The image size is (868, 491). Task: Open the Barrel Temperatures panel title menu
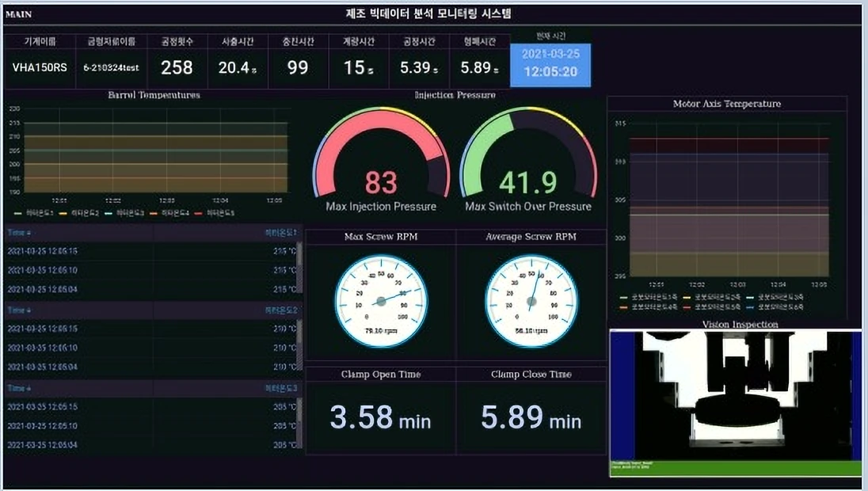154,95
